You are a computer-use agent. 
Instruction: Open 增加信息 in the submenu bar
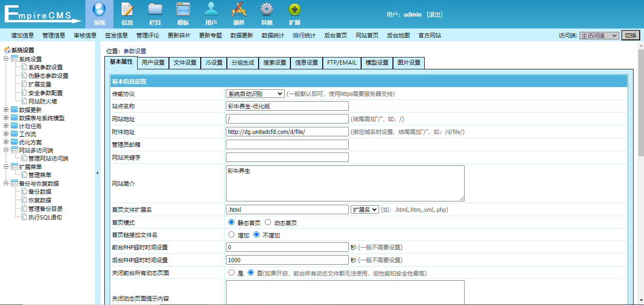click(x=22, y=36)
